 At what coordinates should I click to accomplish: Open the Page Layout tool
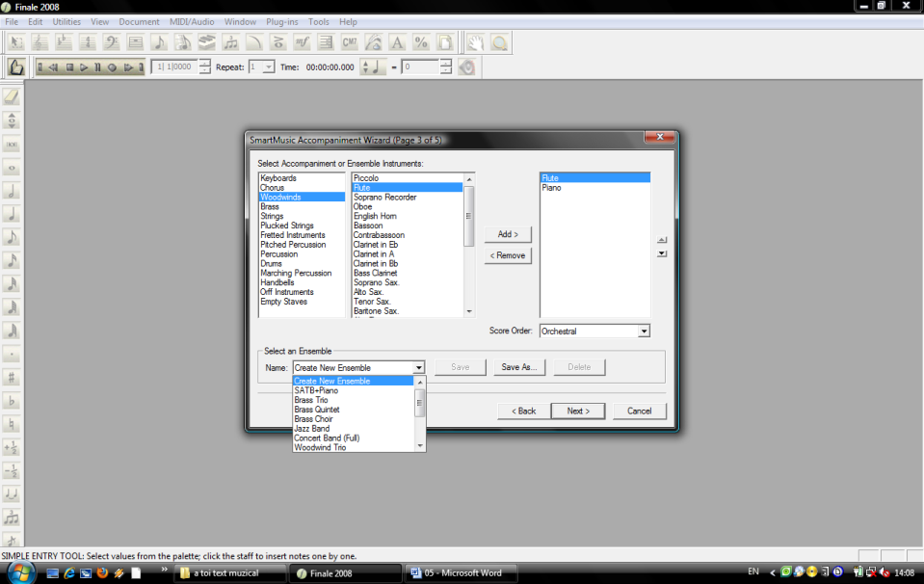coord(445,42)
